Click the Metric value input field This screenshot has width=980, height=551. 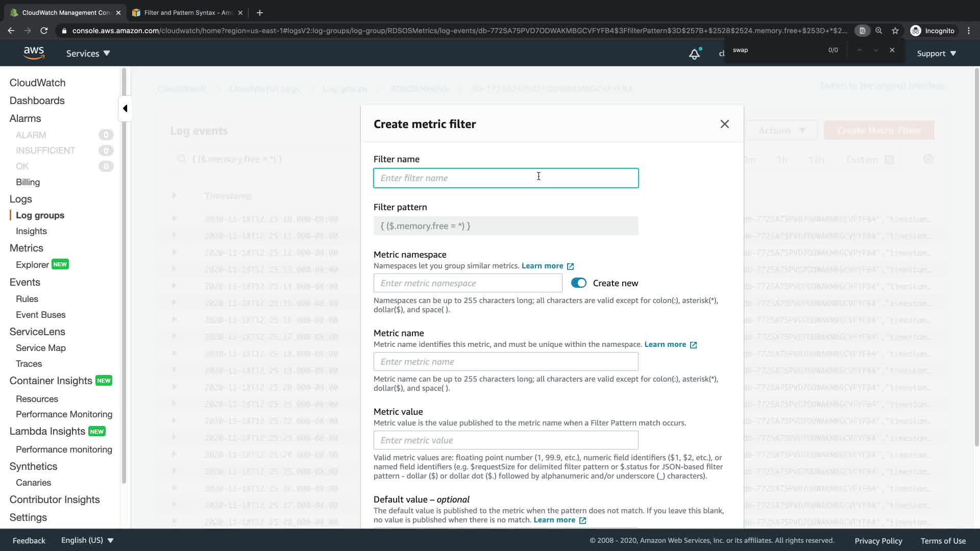[505, 440]
